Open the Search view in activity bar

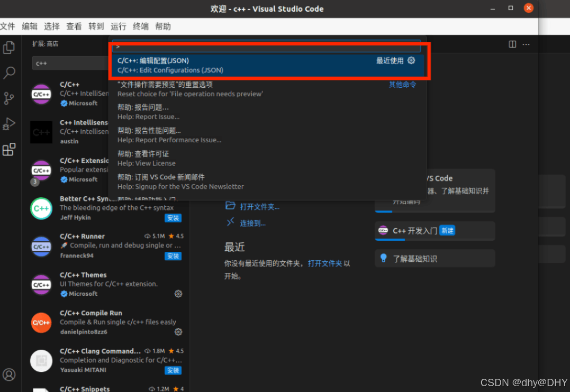pyautogui.click(x=8, y=72)
